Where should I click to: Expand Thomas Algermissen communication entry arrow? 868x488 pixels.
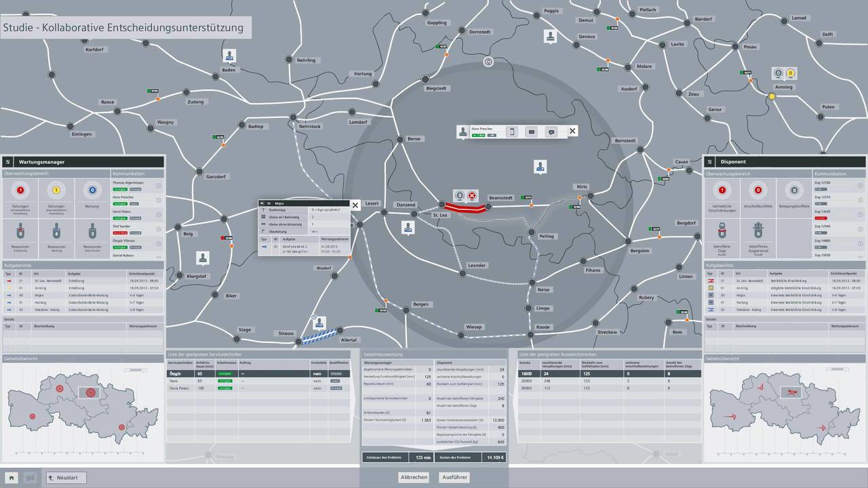coord(159,186)
